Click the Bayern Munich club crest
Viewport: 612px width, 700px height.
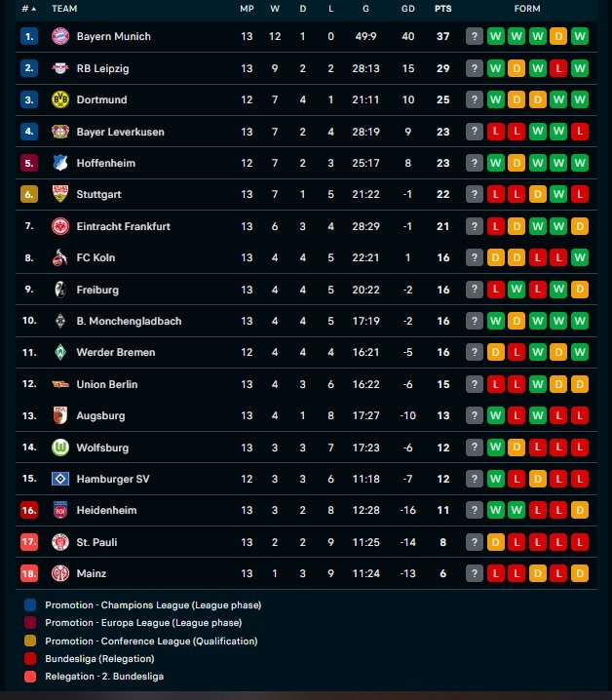(x=61, y=36)
